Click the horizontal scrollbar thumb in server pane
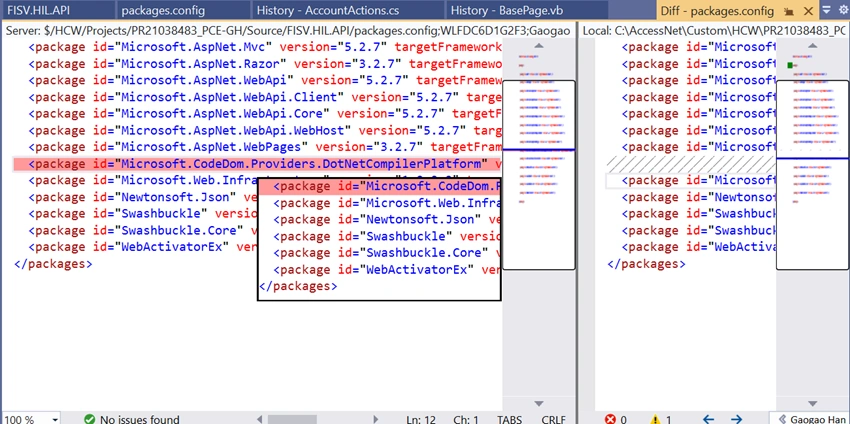The height and width of the screenshot is (424, 850). (292, 419)
